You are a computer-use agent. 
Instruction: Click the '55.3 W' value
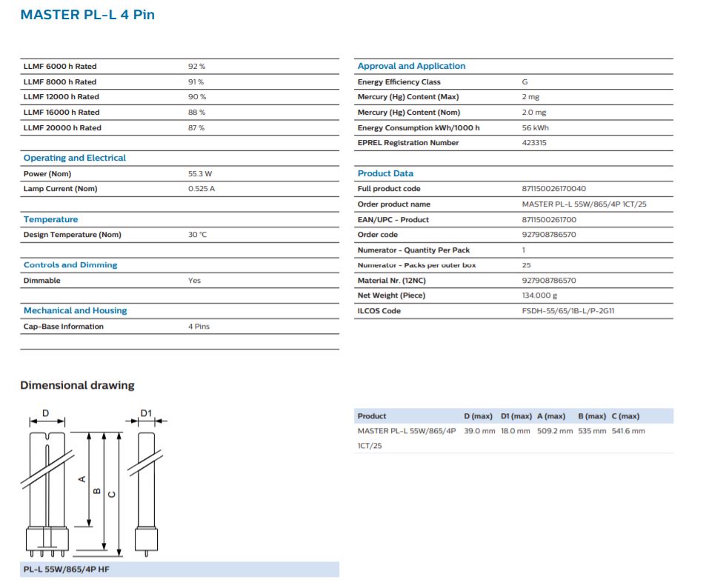click(200, 173)
